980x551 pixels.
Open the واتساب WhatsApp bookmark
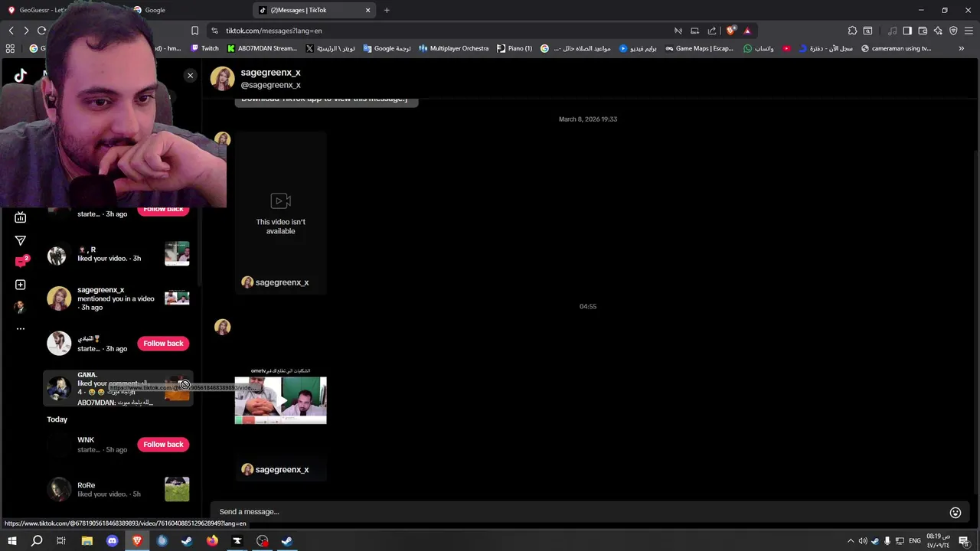(758, 48)
